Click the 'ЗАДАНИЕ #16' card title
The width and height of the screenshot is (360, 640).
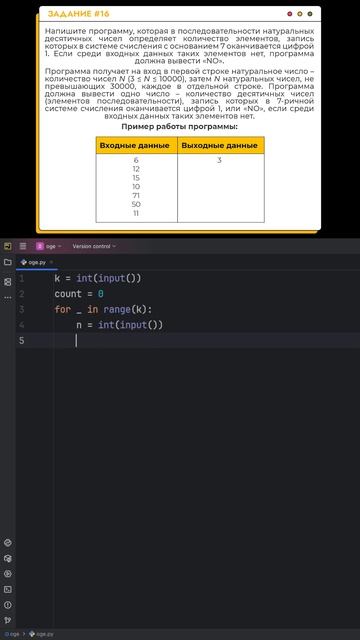pyautogui.click(x=79, y=14)
